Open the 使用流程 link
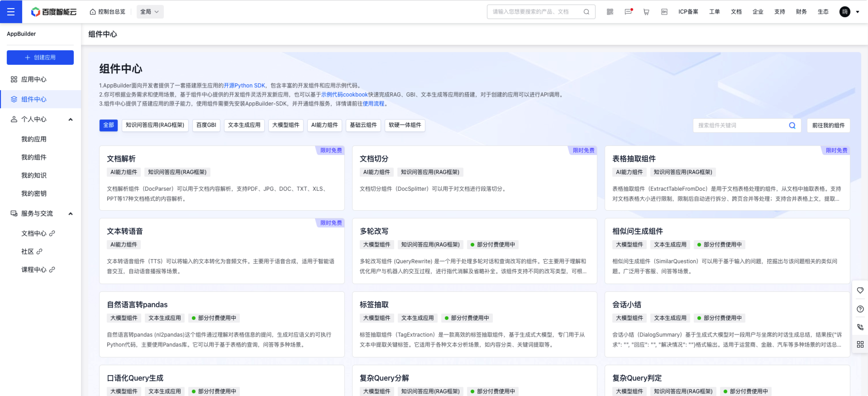Screen dimensions: 868x396 click(373, 104)
